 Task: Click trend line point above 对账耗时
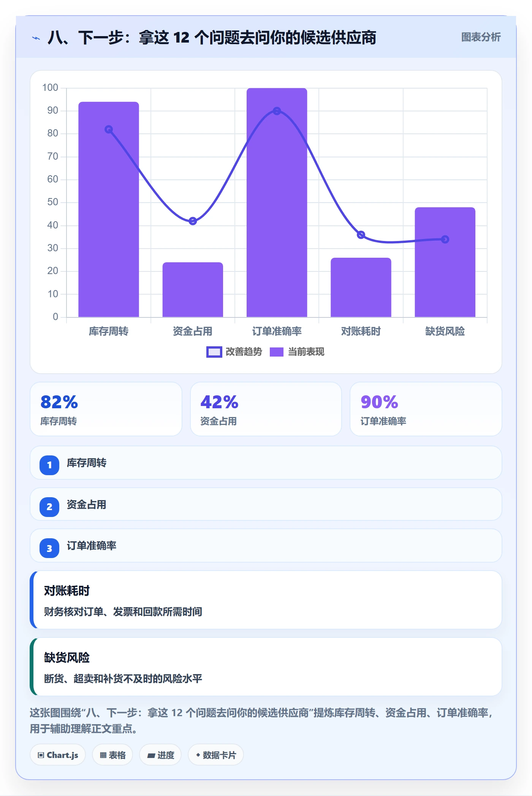click(x=361, y=235)
